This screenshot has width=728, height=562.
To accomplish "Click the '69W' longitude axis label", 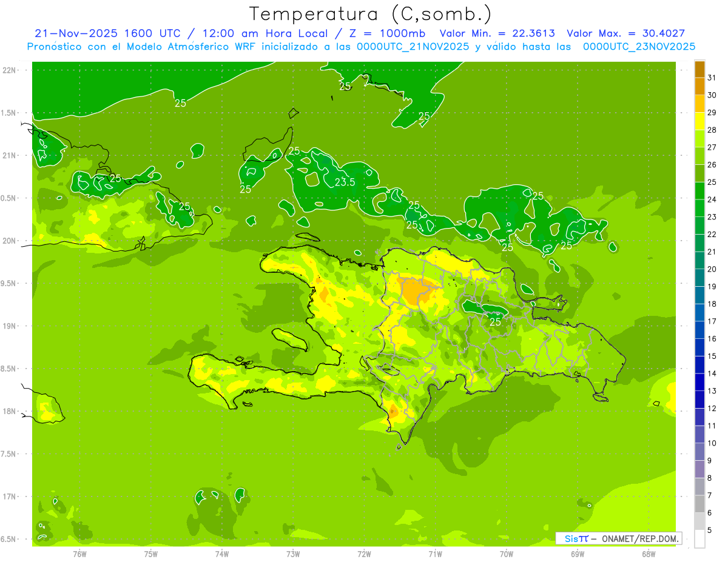I will [577, 554].
